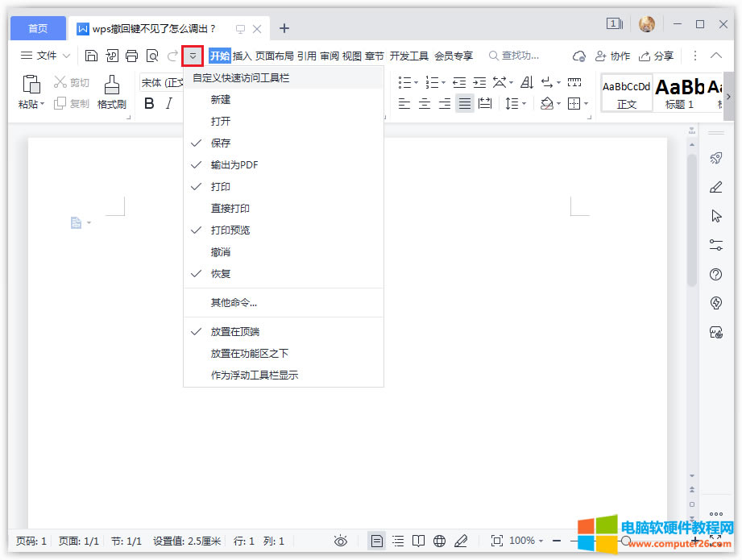742x560 pixels.
Task: Open Print Preview from the quick access toolbar
Action: point(152,56)
